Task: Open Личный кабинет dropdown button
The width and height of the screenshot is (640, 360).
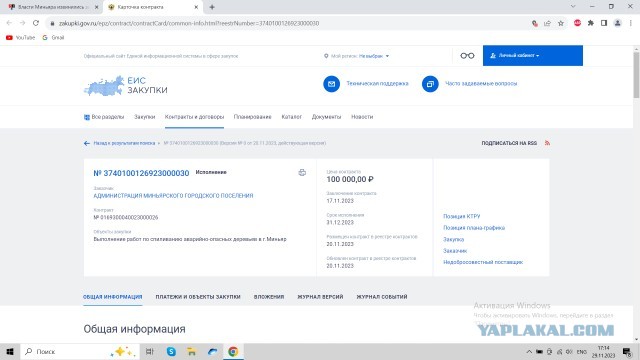Action: pos(533,56)
